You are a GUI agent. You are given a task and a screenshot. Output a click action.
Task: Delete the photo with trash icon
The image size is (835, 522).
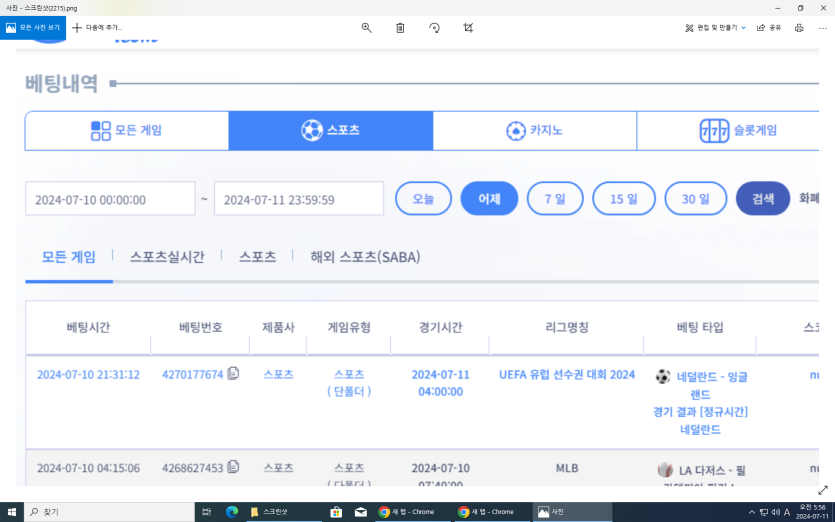pyautogui.click(x=400, y=28)
